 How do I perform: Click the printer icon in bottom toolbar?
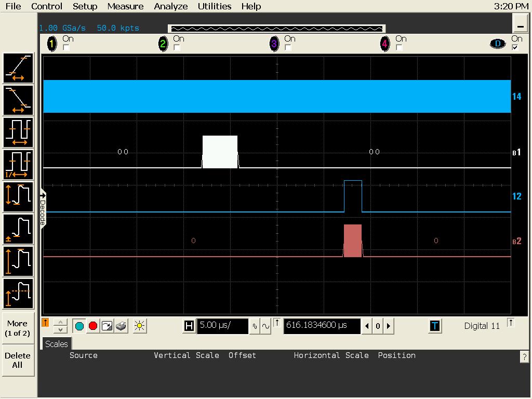(121, 326)
